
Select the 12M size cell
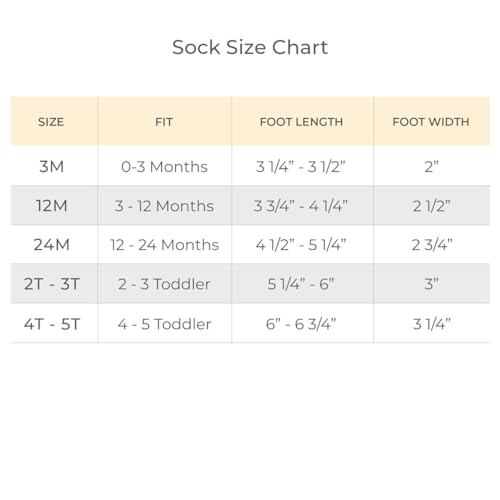(52, 206)
